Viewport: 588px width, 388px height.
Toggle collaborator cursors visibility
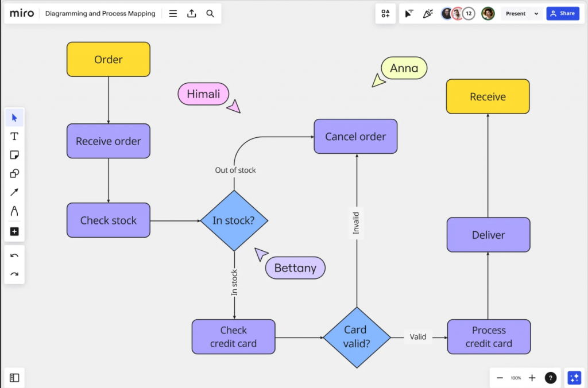pos(409,13)
